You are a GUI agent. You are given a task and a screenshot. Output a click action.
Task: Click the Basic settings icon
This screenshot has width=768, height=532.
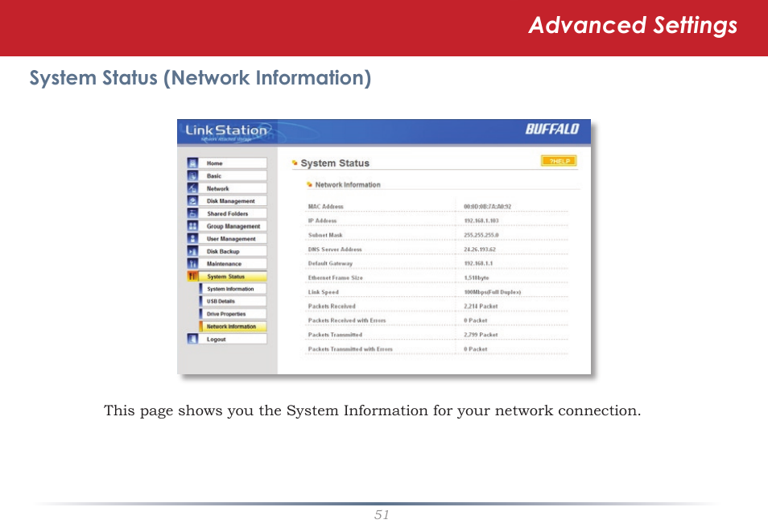pyautogui.click(x=192, y=176)
